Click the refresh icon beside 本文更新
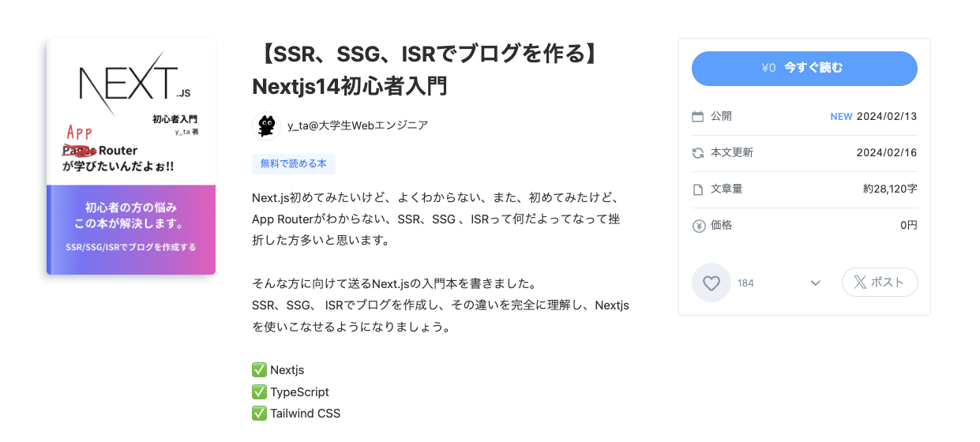This screenshot has height=442, width=980. coord(697,153)
